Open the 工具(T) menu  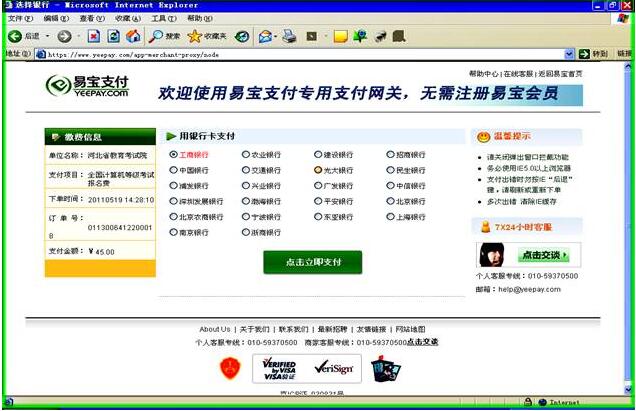pos(164,19)
